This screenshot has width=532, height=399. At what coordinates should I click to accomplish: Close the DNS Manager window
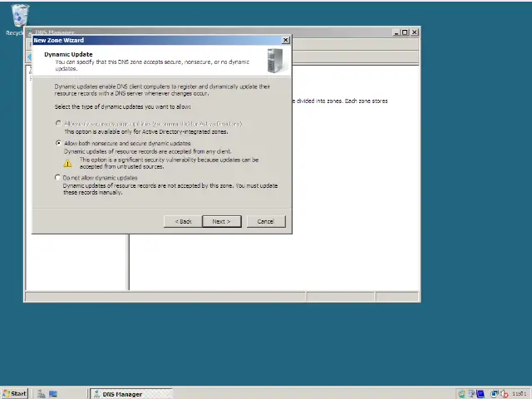[x=414, y=32]
